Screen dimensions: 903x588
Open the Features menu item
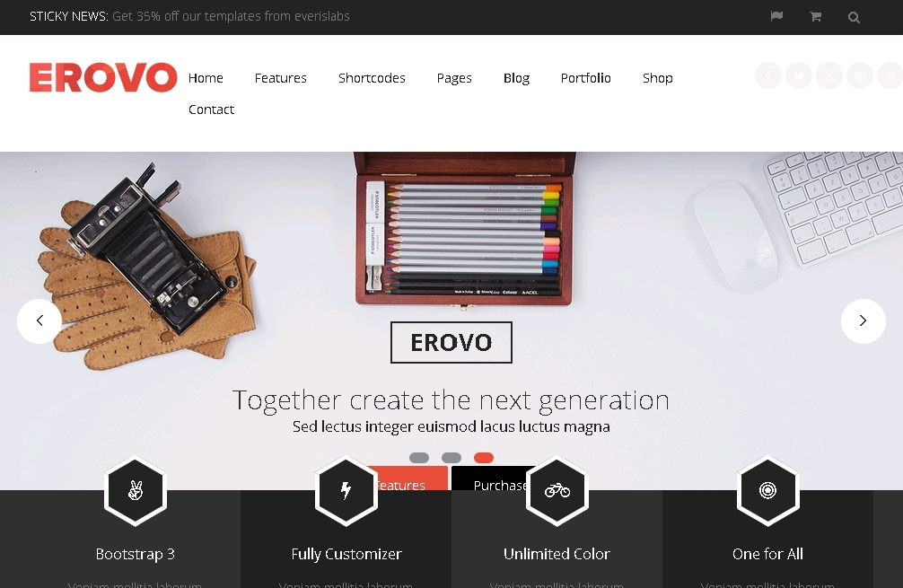(280, 78)
